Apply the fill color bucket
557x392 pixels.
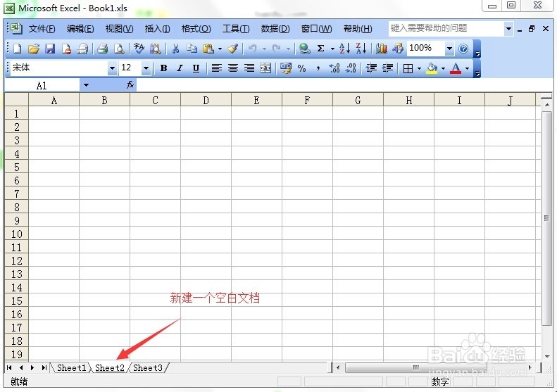pyautogui.click(x=432, y=68)
